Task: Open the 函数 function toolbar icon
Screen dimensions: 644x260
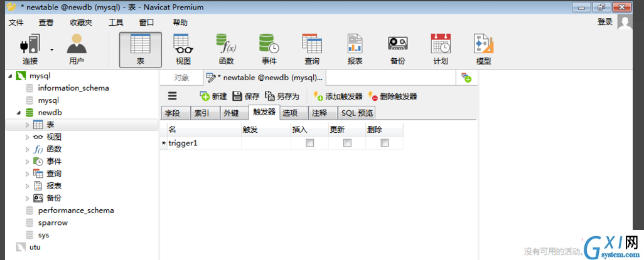Action: pyautogui.click(x=226, y=49)
